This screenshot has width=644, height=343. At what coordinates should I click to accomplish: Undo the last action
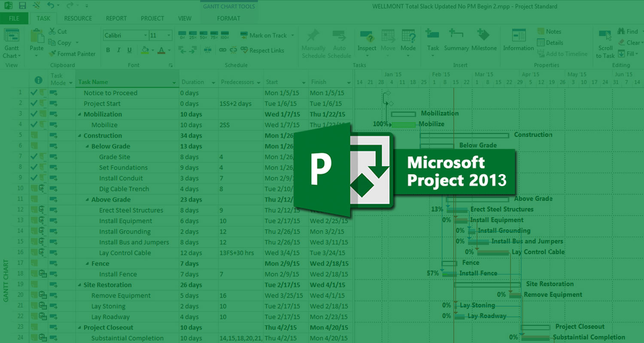click(50, 6)
